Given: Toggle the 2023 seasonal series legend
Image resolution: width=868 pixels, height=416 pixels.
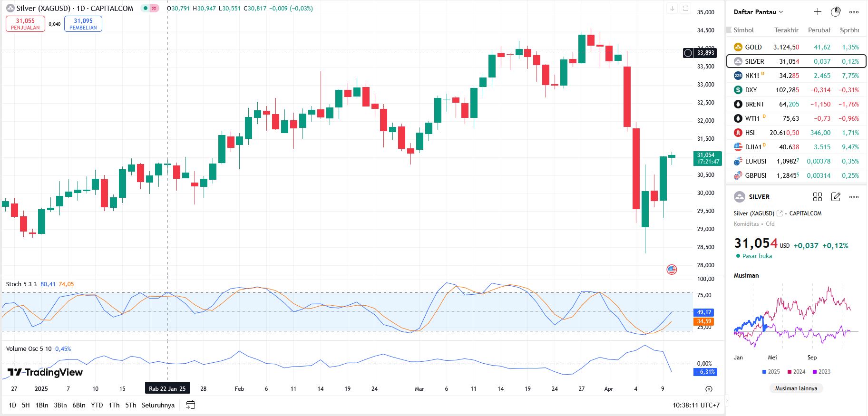Looking at the screenshot, I should [x=821, y=372].
